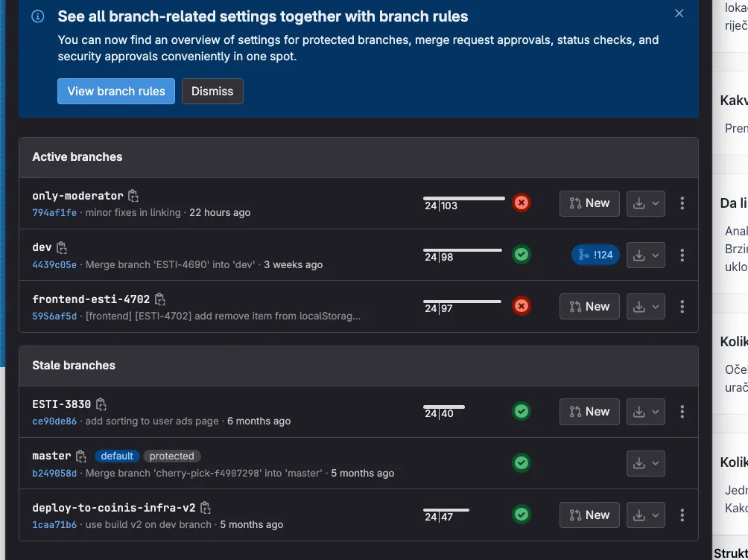Screen dimensions: 748x560
Task: Expand download dropdown for only-moderator branch
Action: coord(646,203)
